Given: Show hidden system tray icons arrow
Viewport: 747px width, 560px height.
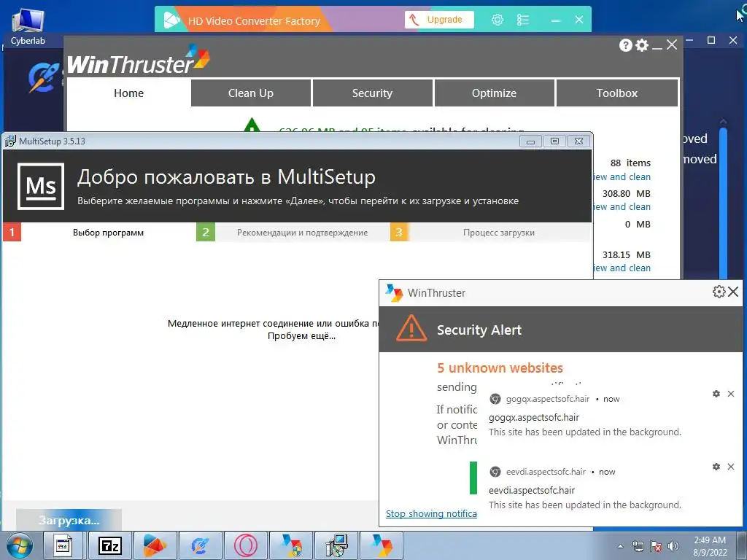Looking at the screenshot, I should [x=620, y=546].
